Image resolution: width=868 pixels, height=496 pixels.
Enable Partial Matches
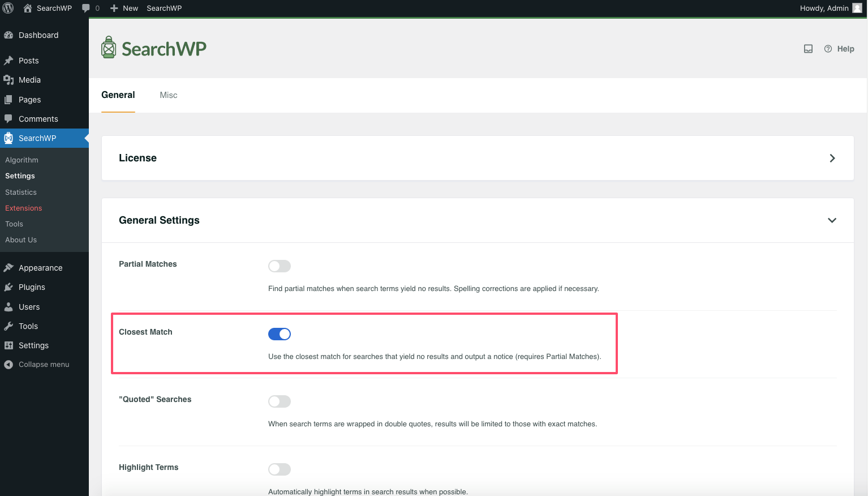click(x=279, y=266)
